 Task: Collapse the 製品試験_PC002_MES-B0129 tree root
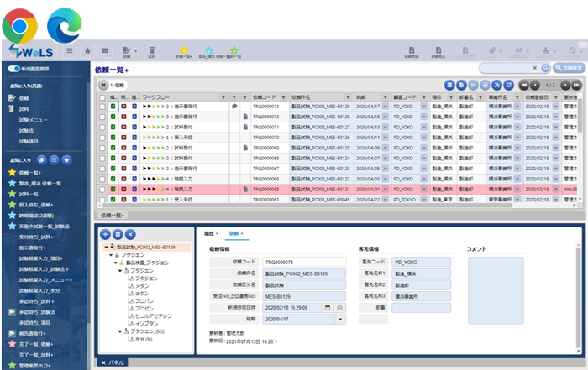tap(107, 248)
